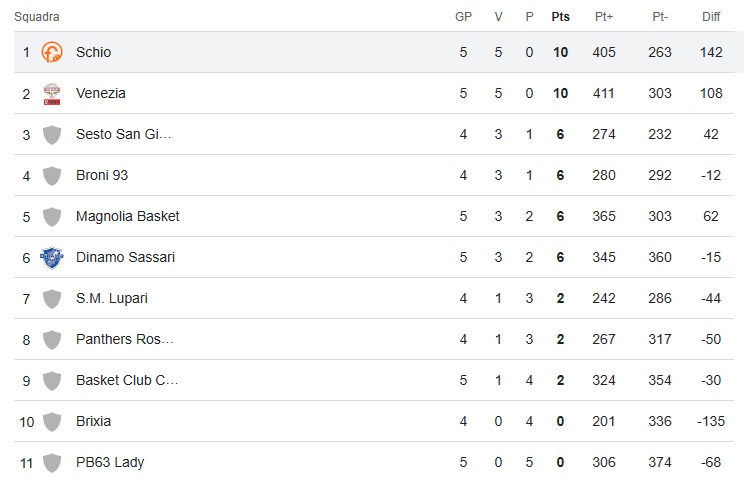Sort by the Pts column header
The height and width of the screenshot is (488, 744).
coord(560,17)
